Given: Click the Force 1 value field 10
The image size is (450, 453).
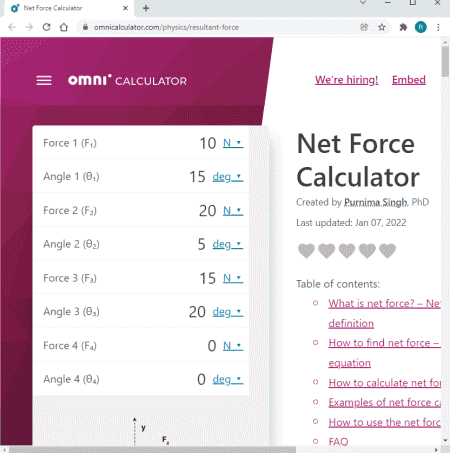Looking at the screenshot, I should tap(208, 143).
